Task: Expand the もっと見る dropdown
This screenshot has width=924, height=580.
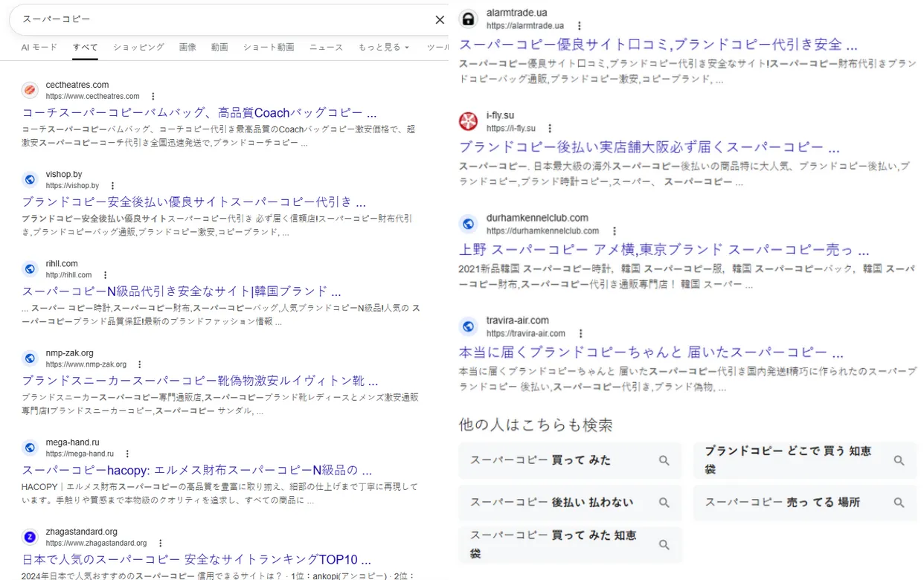Action: pos(384,47)
